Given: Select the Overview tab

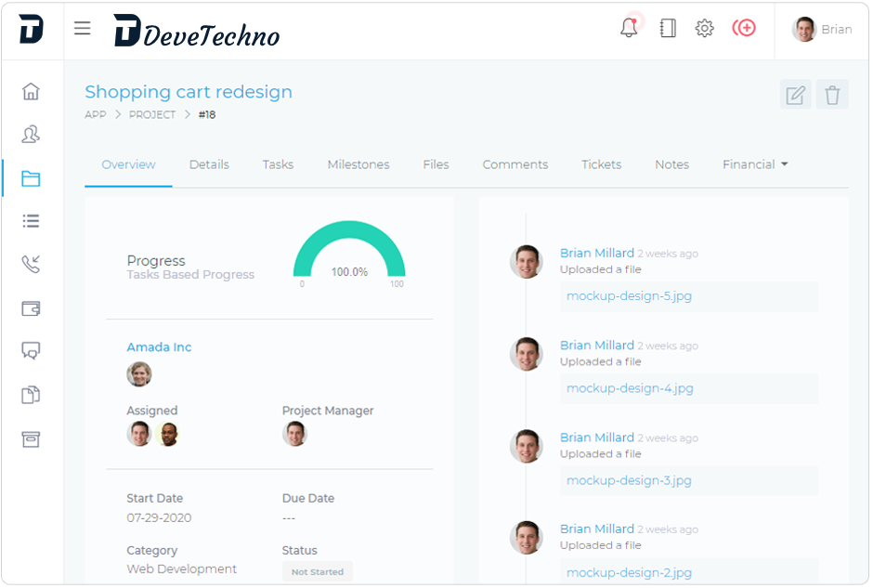Looking at the screenshot, I should coord(128,164).
